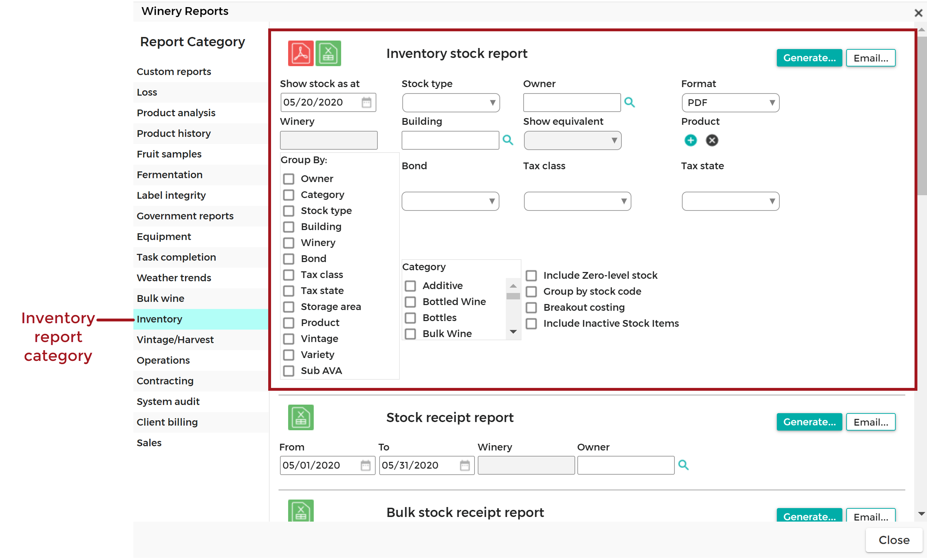Click the Stock receipt From date field
This screenshot has width=927, height=560.
[327, 465]
